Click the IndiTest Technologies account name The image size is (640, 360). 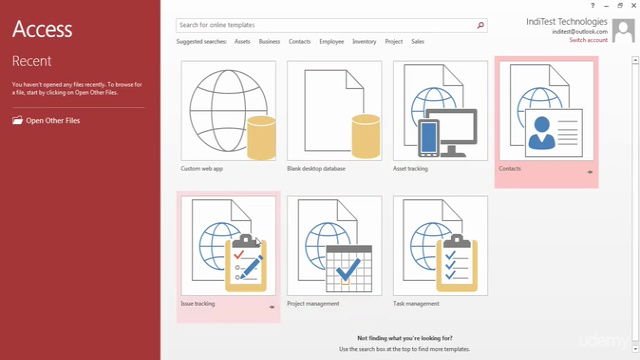pyautogui.click(x=567, y=22)
